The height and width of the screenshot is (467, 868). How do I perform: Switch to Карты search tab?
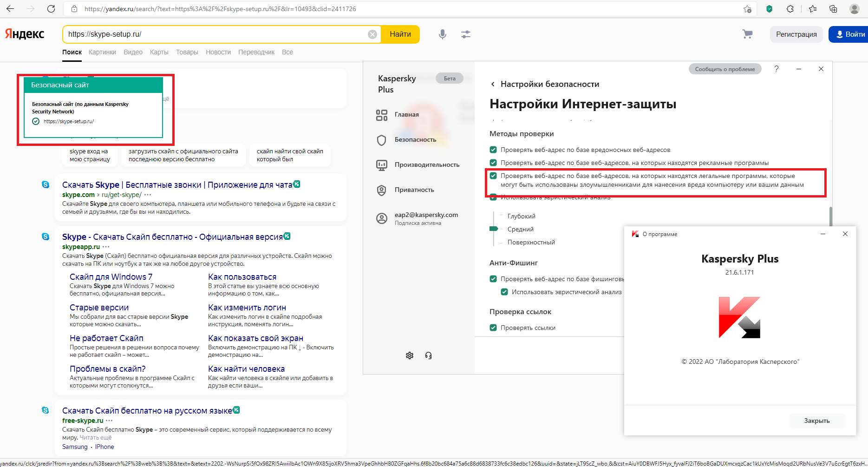(159, 52)
